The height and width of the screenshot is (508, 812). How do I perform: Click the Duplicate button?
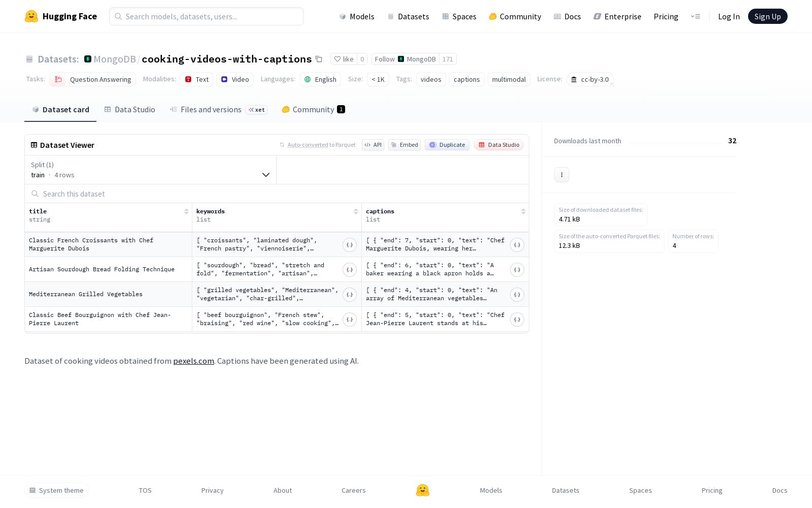[447, 145]
